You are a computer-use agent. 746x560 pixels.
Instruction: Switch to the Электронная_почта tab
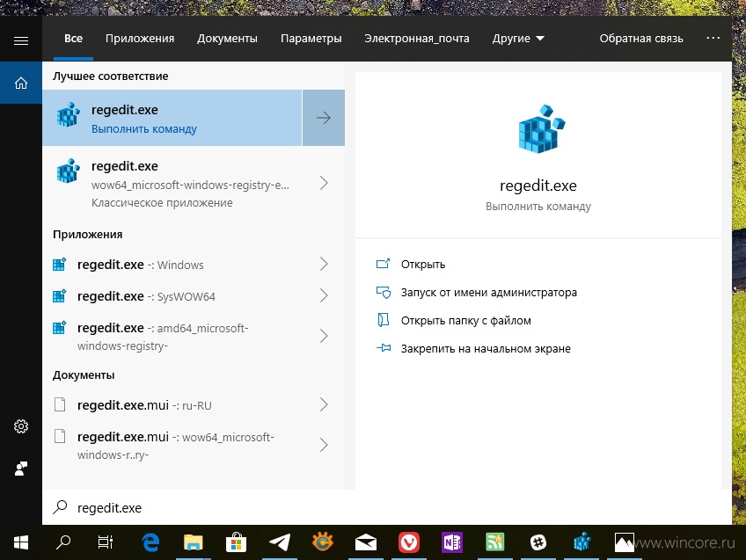click(x=417, y=39)
